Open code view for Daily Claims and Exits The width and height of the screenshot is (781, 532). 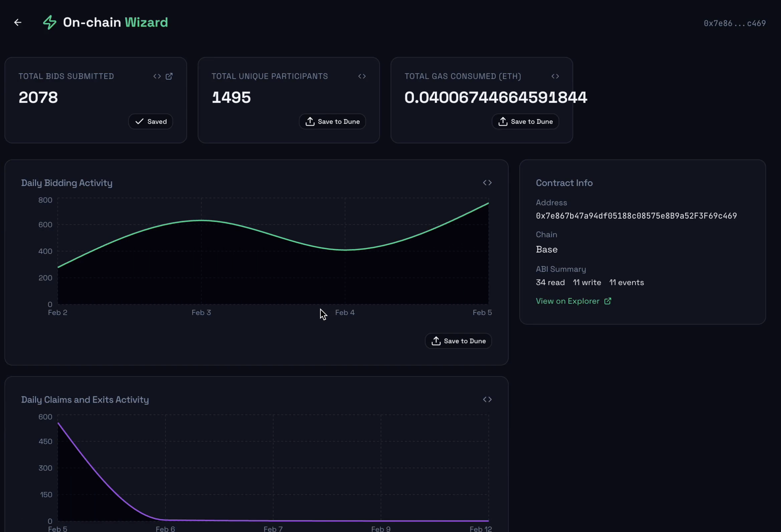pyautogui.click(x=487, y=399)
